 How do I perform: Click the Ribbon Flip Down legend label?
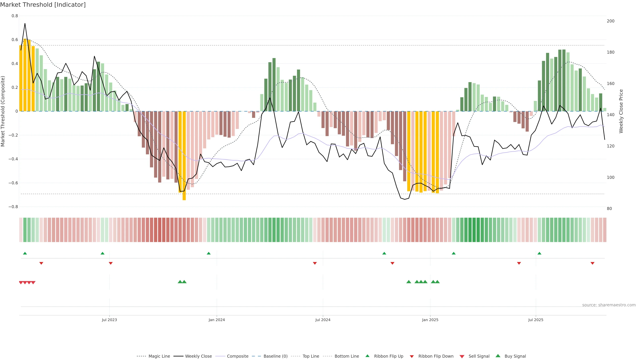436,356
